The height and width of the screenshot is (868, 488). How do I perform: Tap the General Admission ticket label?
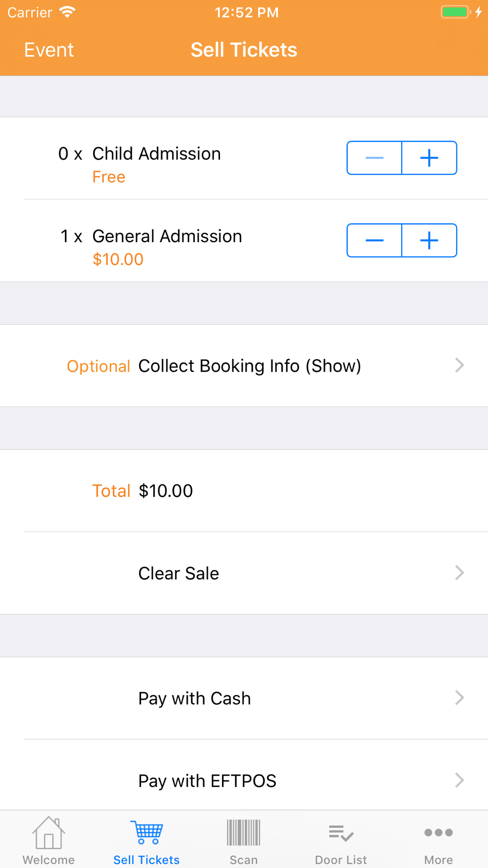click(x=167, y=236)
